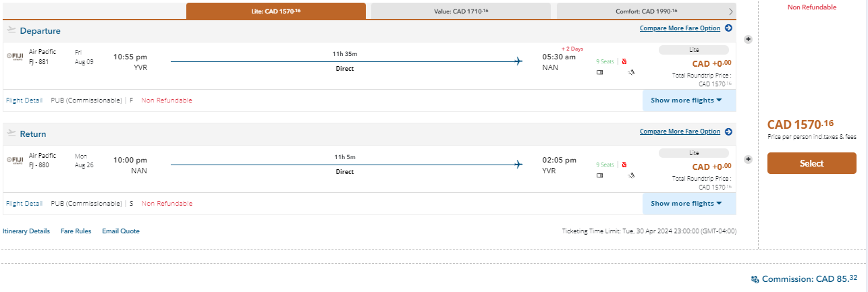Click the departure flight seat/screen amenity icon

point(599,72)
